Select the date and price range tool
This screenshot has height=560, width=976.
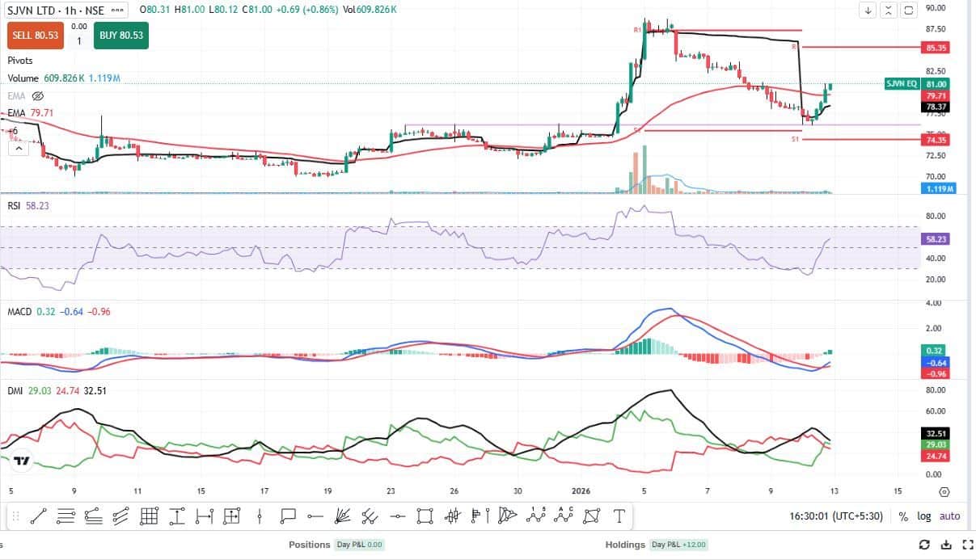pos(231,516)
